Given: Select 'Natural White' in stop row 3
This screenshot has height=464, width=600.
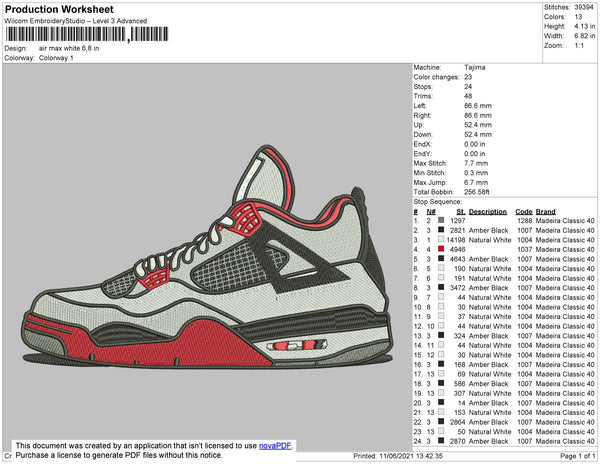Looking at the screenshot, I should 490,240.
